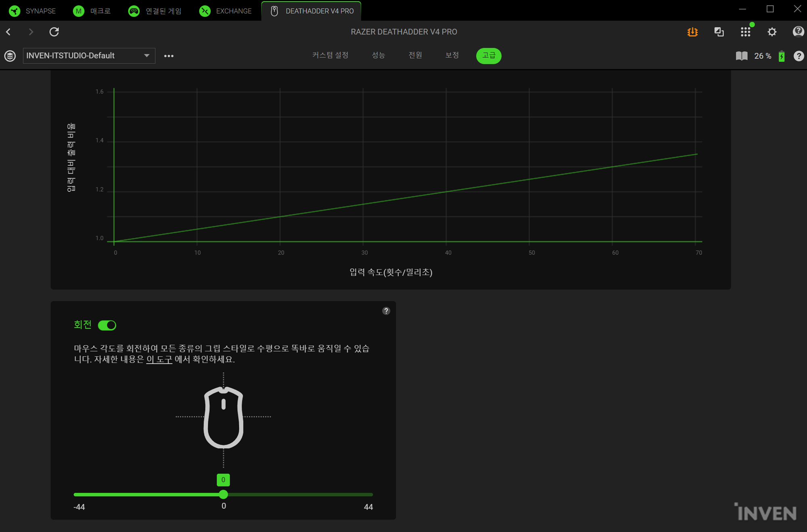Click the green 0 value badge above slider
Viewport: 807px width, 532px height.
click(223, 480)
